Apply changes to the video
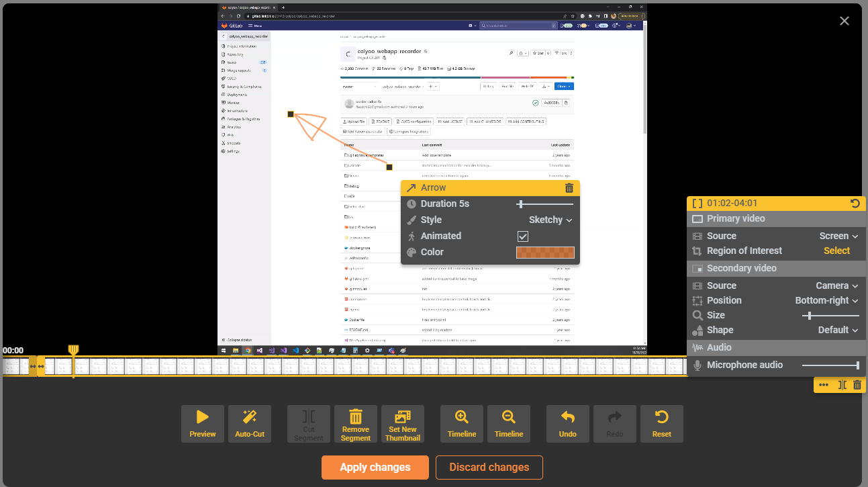The height and width of the screenshot is (487, 868). 375,468
